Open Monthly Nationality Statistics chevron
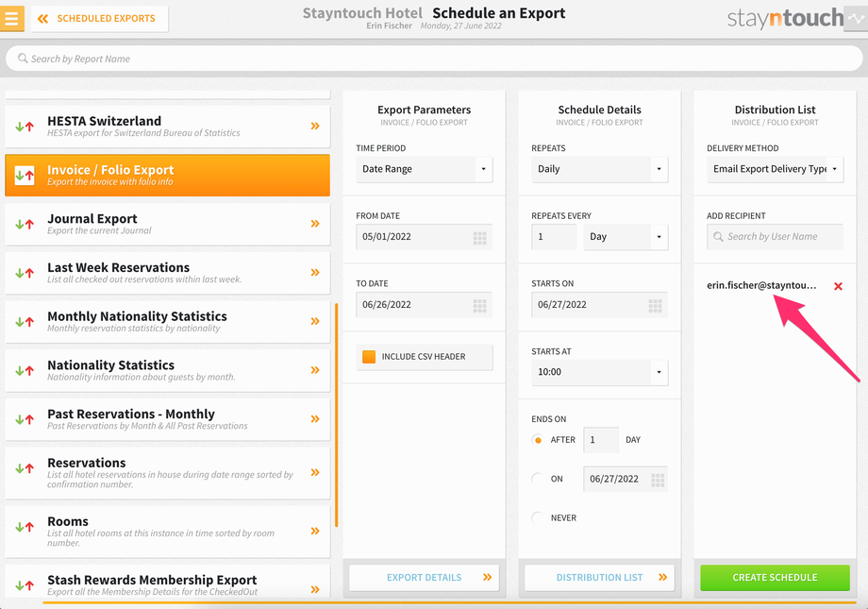 click(315, 321)
